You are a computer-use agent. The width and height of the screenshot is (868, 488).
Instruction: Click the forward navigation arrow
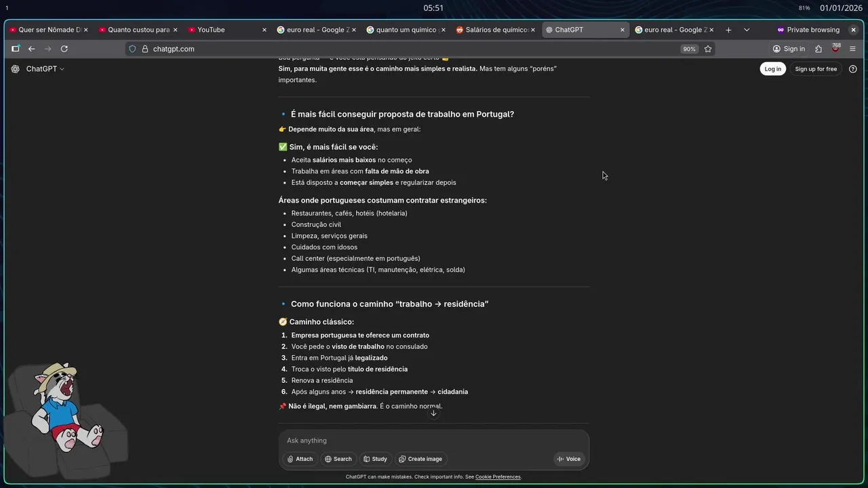point(47,49)
